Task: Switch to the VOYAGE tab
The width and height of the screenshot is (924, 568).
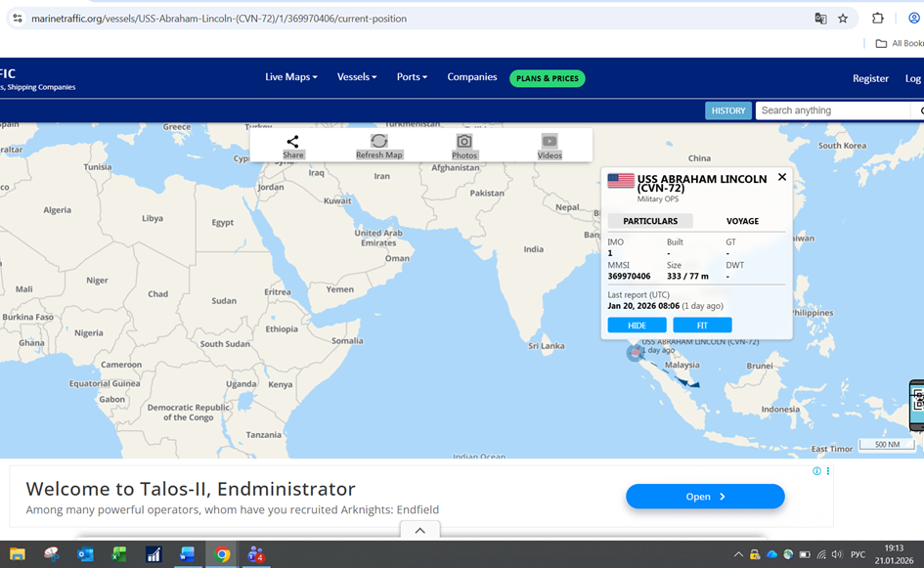Action: (742, 221)
